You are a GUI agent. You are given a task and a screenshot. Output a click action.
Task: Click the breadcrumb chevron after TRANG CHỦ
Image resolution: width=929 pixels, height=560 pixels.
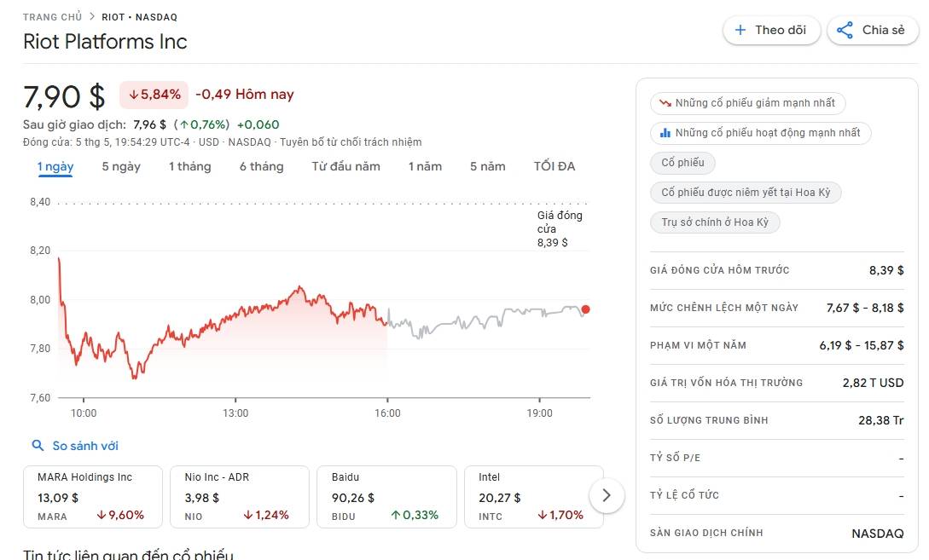click(92, 16)
